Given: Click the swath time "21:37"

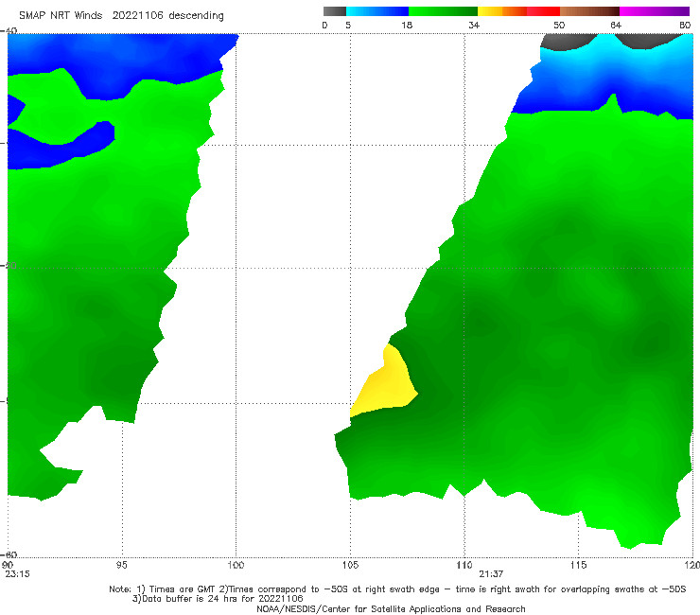Looking at the screenshot, I should point(491,574).
